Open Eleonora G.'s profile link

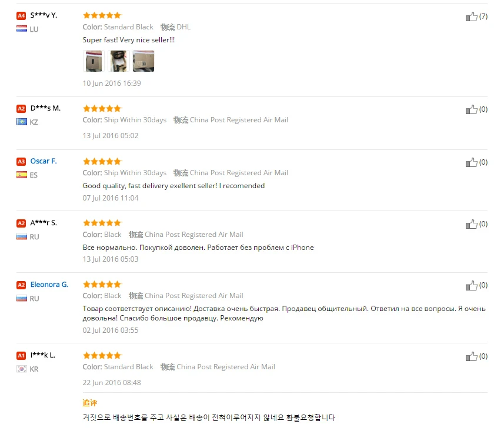[x=49, y=285]
